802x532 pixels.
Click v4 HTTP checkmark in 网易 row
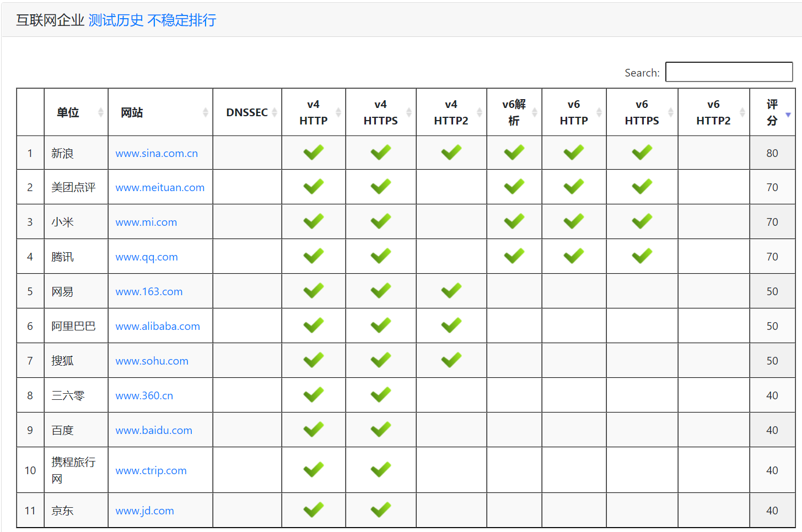coord(314,291)
